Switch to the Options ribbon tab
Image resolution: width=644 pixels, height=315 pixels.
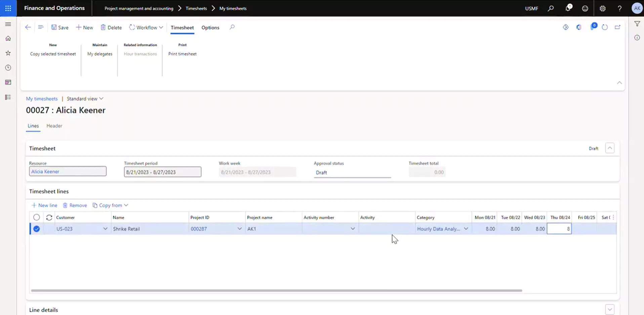point(210,28)
